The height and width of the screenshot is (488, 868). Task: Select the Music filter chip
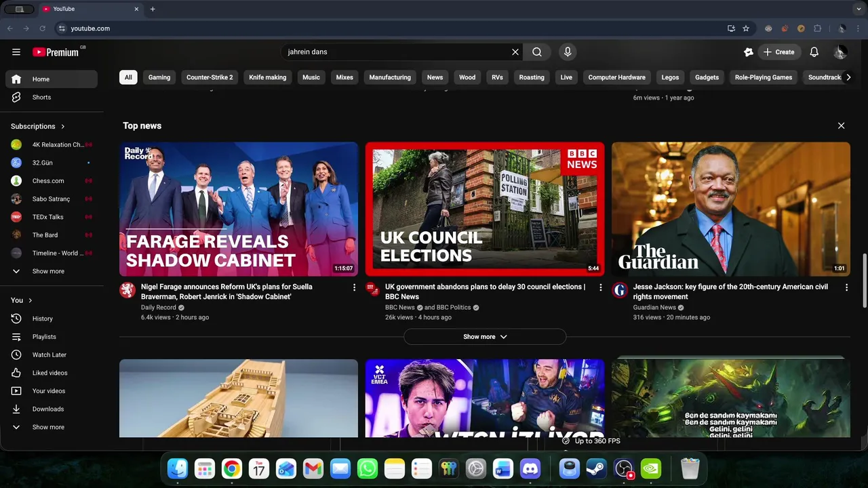click(311, 77)
